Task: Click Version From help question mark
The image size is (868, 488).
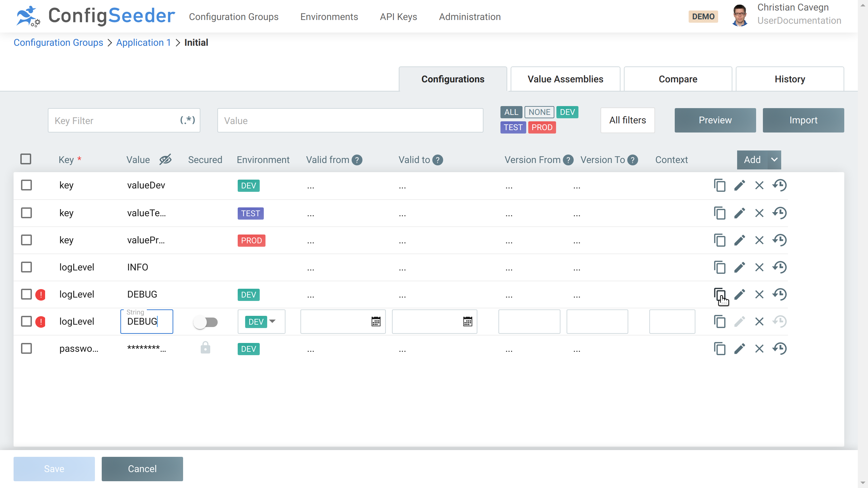Action: pyautogui.click(x=568, y=160)
